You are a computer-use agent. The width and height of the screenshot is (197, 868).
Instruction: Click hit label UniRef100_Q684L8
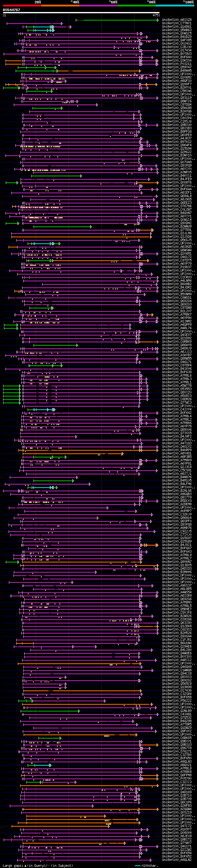click(x=177, y=196)
